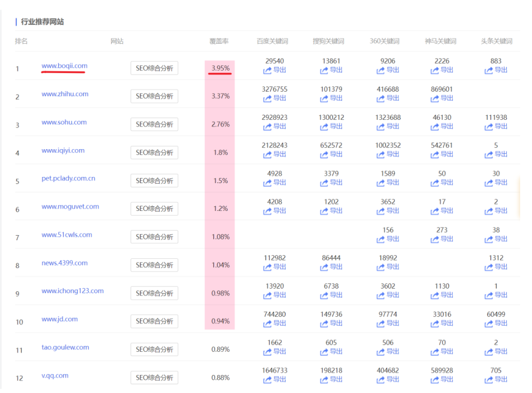The height and width of the screenshot is (393, 532).
Task: Export Baidu keywords 3276755 for zhihu.com
Action: (x=274, y=98)
